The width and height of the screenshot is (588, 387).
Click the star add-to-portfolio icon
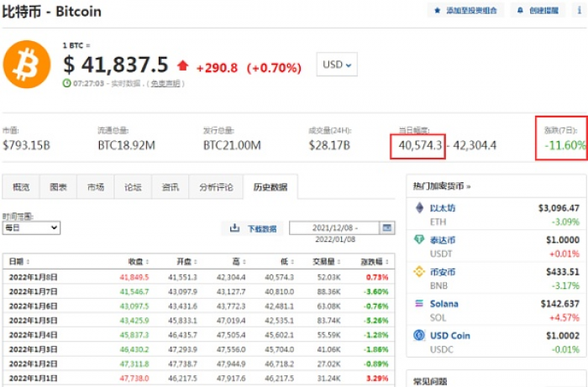click(x=438, y=10)
